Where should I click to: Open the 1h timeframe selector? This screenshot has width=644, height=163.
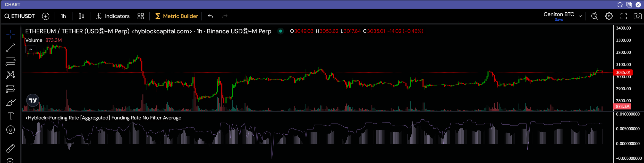tap(63, 16)
